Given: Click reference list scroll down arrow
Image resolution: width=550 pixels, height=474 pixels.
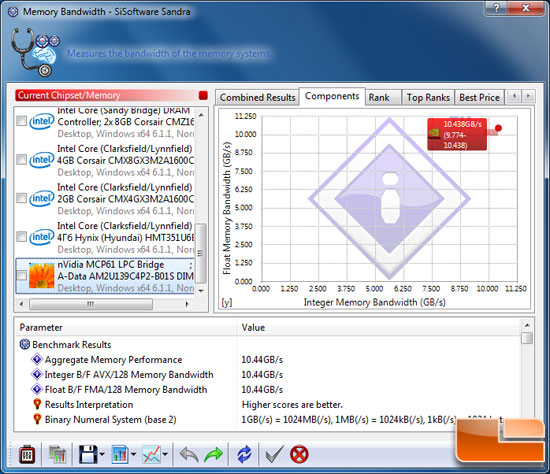Looking at the screenshot, I should click(201, 291).
